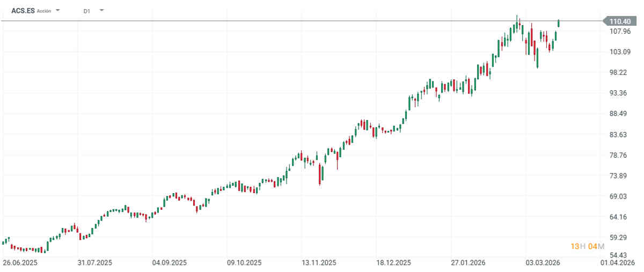Image resolution: width=644 pixels, height=272 pixels.
Task: Pick the 13.11.2025 date marker
Action: pyautogui.click(x=319, y=263)
